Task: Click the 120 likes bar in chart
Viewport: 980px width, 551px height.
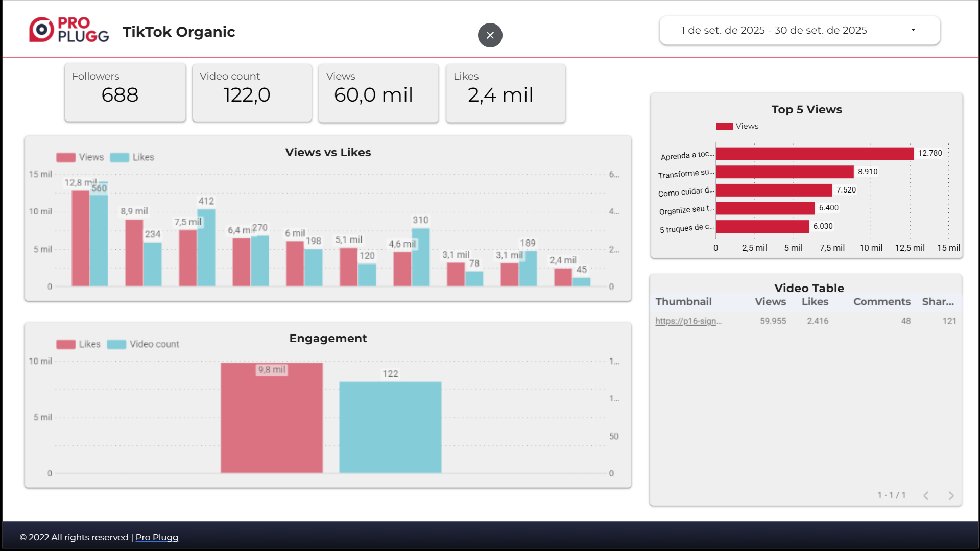Action: 367,275
